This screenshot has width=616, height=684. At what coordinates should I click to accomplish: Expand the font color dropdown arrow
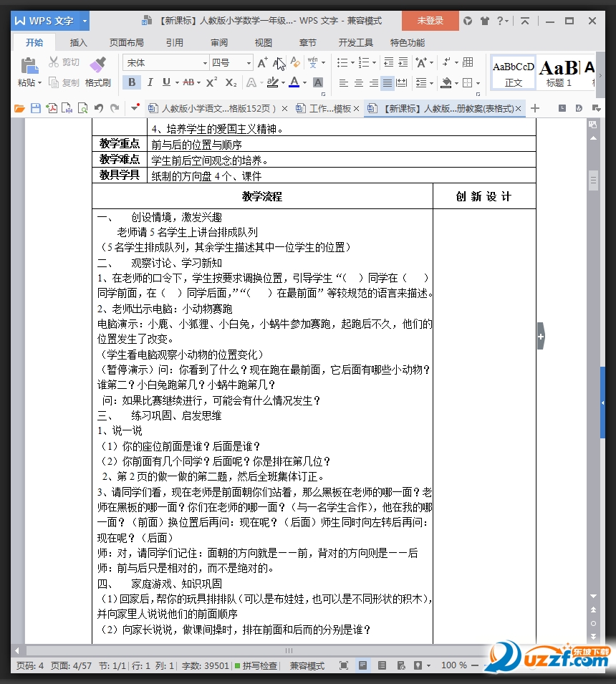tap(304, 82)
